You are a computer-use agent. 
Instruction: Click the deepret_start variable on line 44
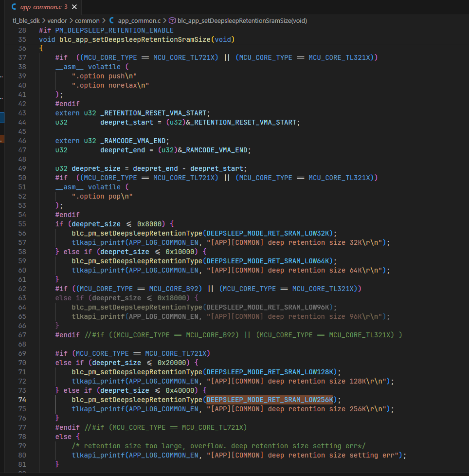click(126, 122)
